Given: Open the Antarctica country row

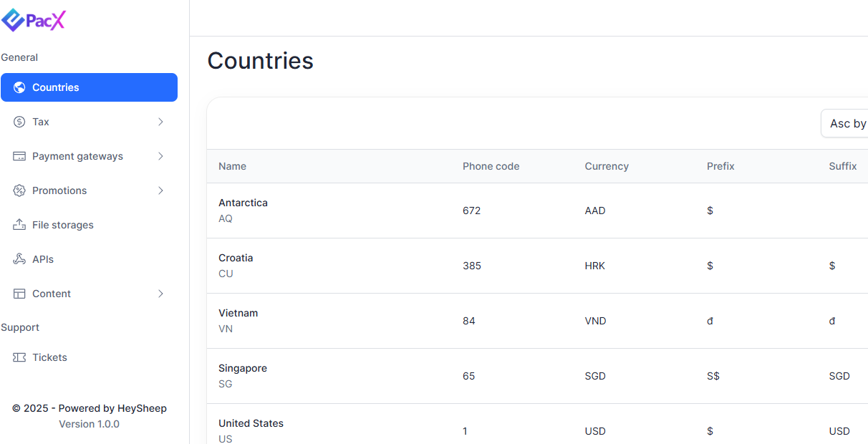Looking at the screenshot, I should pyautogui.click(x=243, y=203).
